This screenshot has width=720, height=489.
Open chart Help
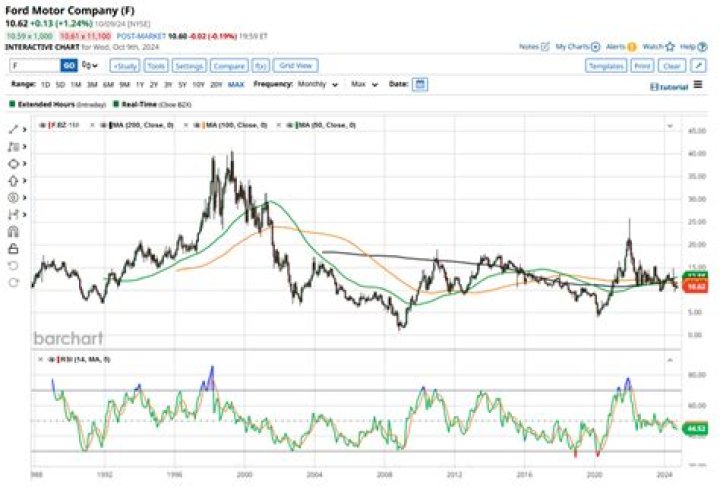[693, 46]
